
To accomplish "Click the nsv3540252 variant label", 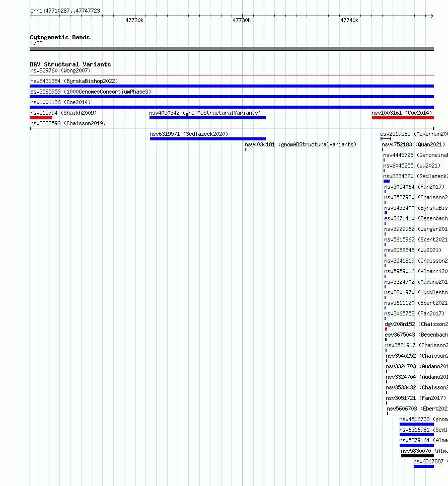I will [417, 356].
